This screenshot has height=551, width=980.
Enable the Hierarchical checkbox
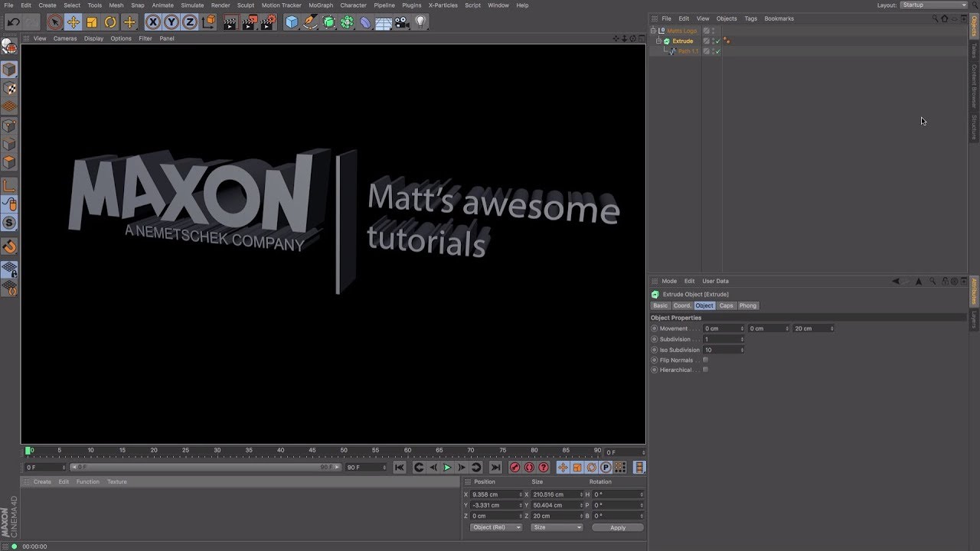[x=705, y=370]
